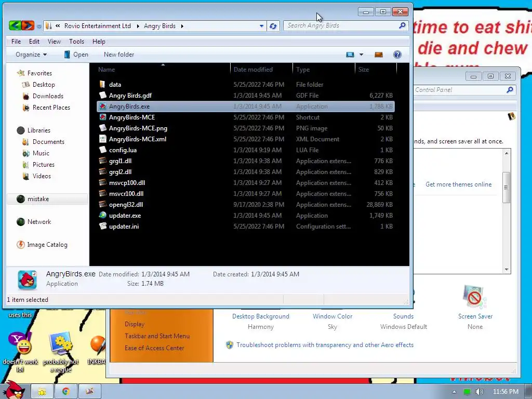Sort files by Size column
This screenshot has height=399, width=532.
pos(376,70)
